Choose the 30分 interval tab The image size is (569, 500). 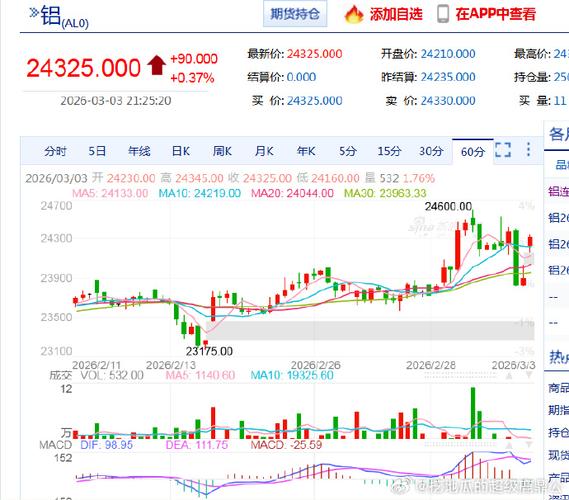tap(431, 151)
